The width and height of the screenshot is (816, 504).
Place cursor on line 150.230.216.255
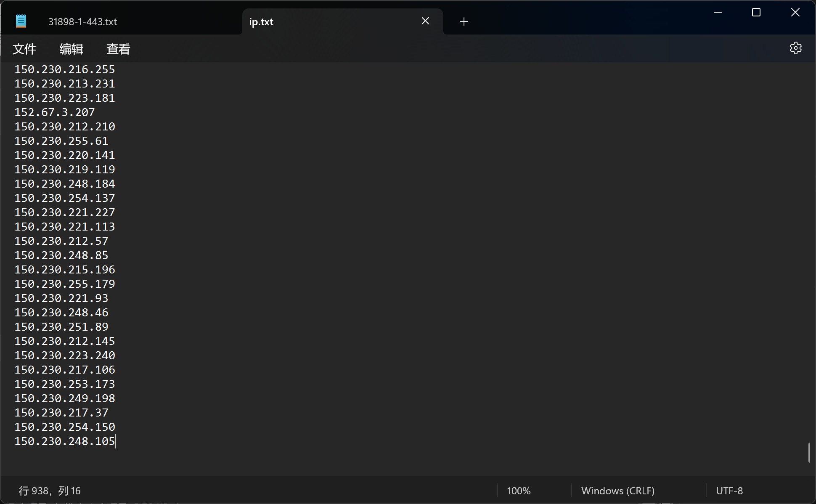click(x=65, y=69)
